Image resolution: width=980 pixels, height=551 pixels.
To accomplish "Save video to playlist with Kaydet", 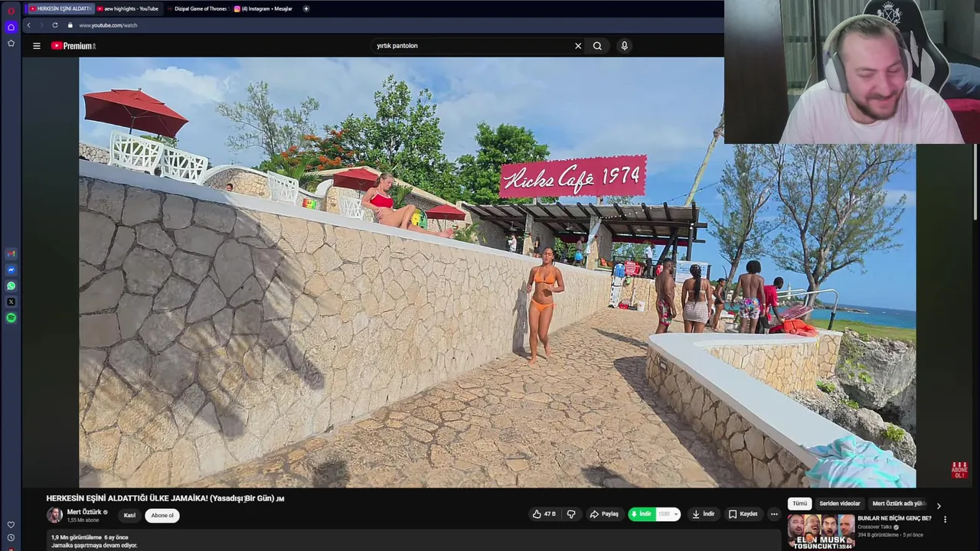I will 743,514.
